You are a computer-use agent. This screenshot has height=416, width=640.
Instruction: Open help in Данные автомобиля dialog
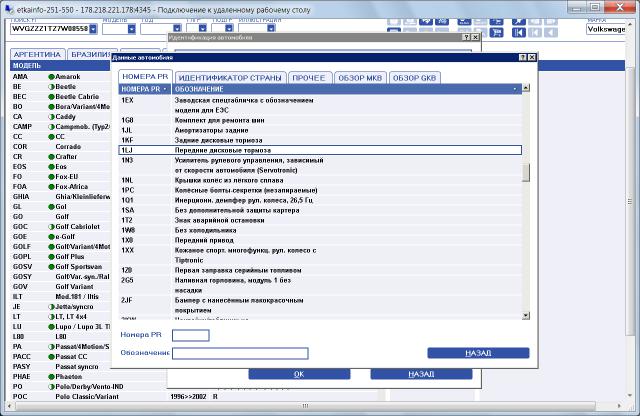click(522, 58)
